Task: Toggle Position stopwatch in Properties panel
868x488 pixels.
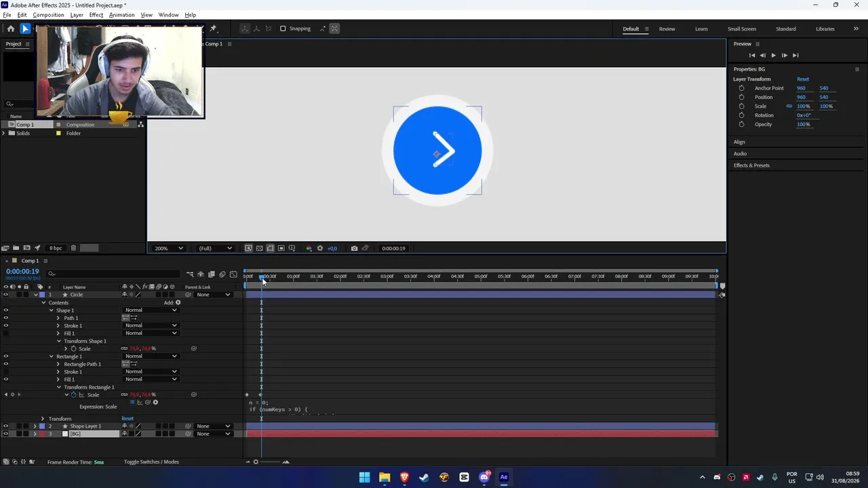Action: 741,97
